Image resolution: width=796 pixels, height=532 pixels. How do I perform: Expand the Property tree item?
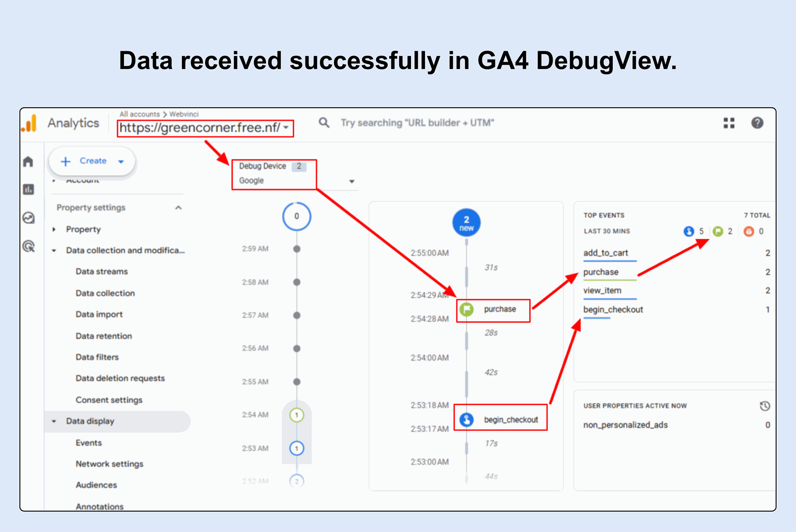coord(54,229)
